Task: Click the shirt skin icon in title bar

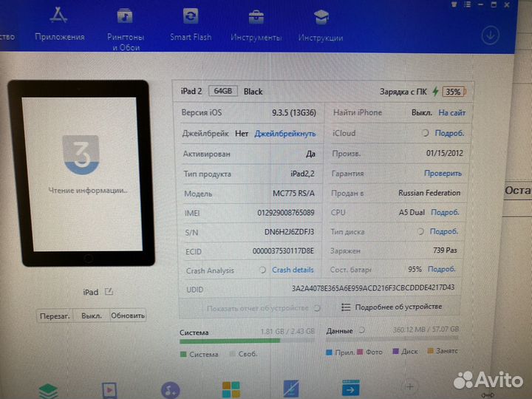Action: pyautogui.click(x=454, y=4)
